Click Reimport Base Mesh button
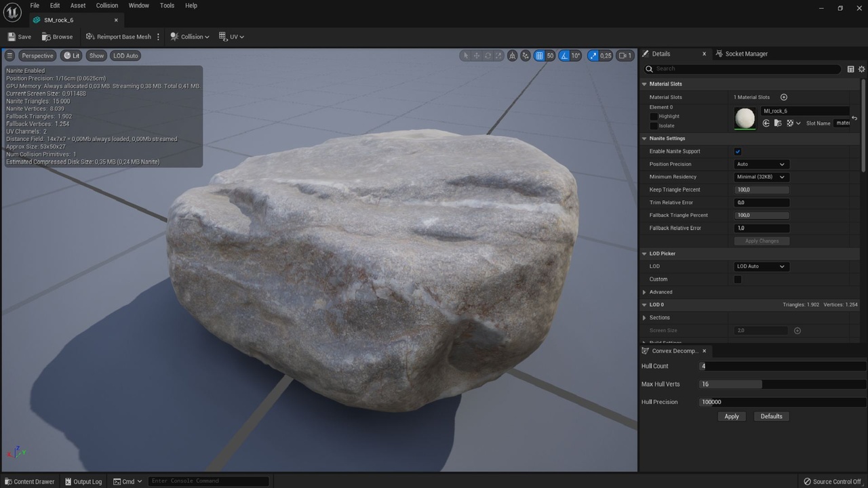 pos(119,37)
